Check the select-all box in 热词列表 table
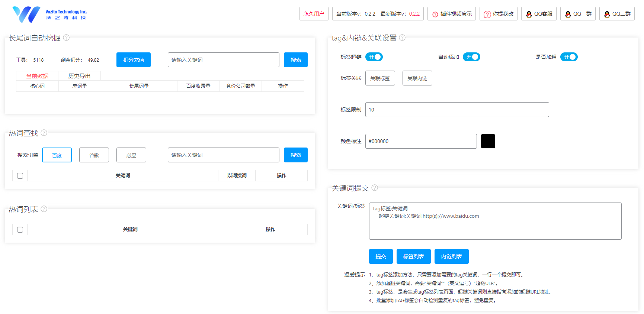The image size is (644, 314). [x=20, y=230]
